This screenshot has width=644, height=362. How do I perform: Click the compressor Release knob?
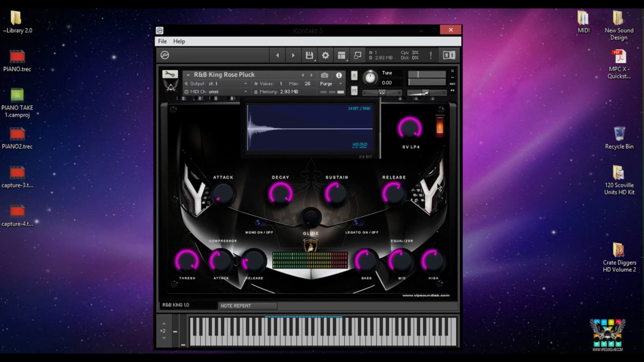(254, 261)
